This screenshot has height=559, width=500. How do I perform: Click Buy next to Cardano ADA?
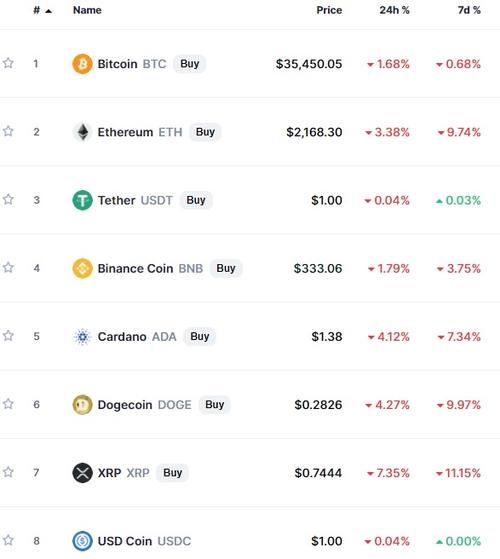point(200,337)
